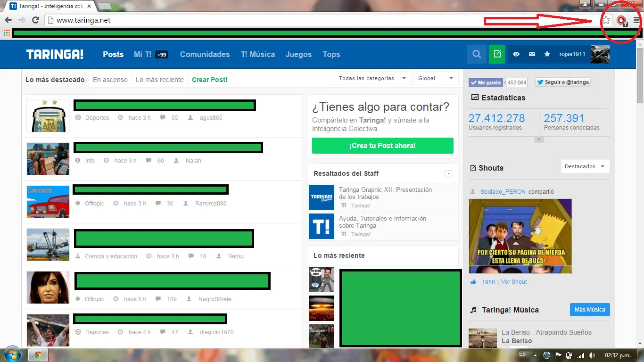Open favorites with the star icon
The image size is (644, 362).
click(x=547, y=54)
